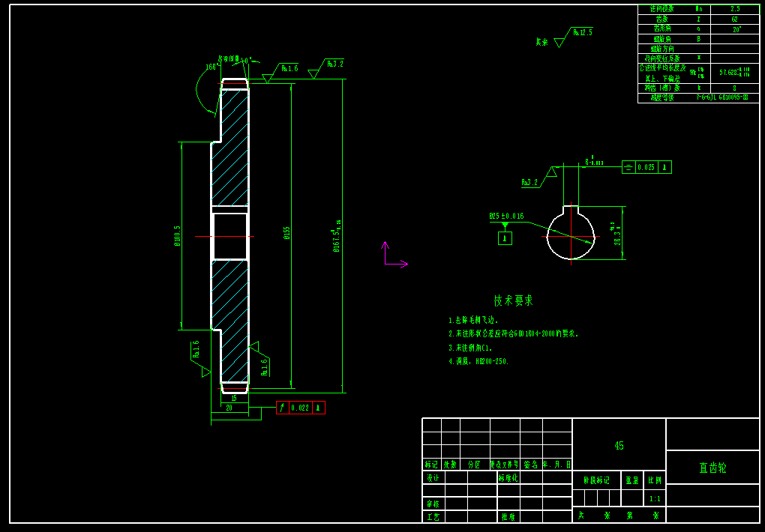Click the scale value 1:1
The image size is (765, 532).
coord(655,499)
